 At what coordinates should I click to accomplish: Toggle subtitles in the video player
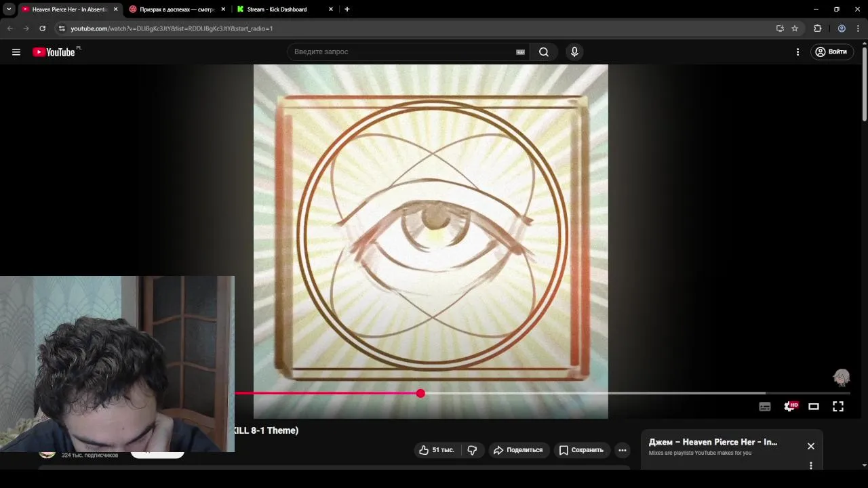(x=765, y=407)
